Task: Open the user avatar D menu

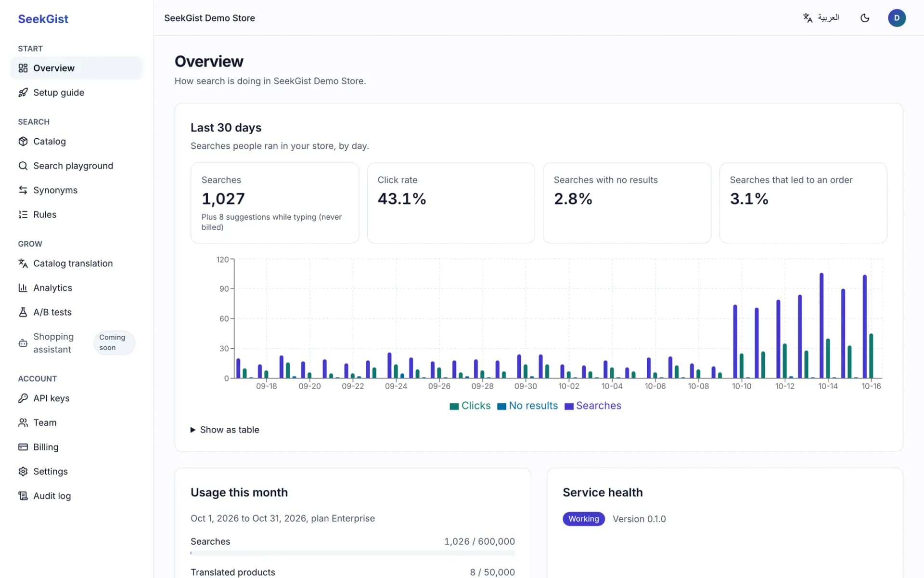Action: [897, 18]
